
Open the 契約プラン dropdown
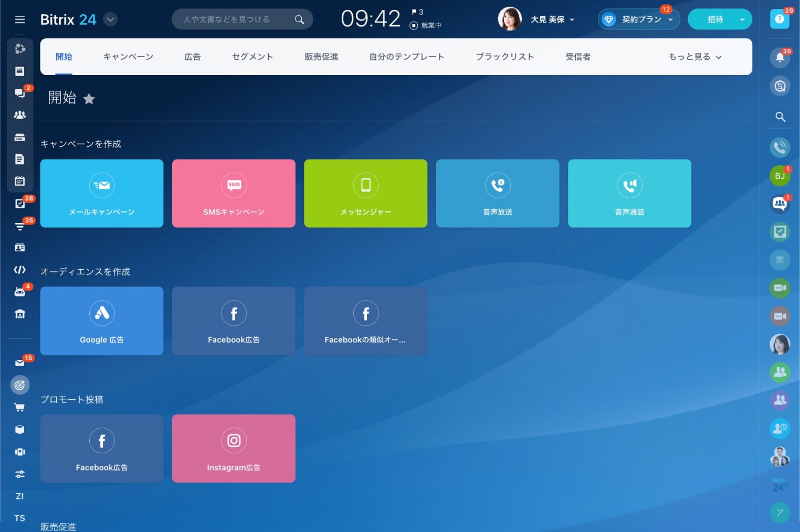pos(639,19)
